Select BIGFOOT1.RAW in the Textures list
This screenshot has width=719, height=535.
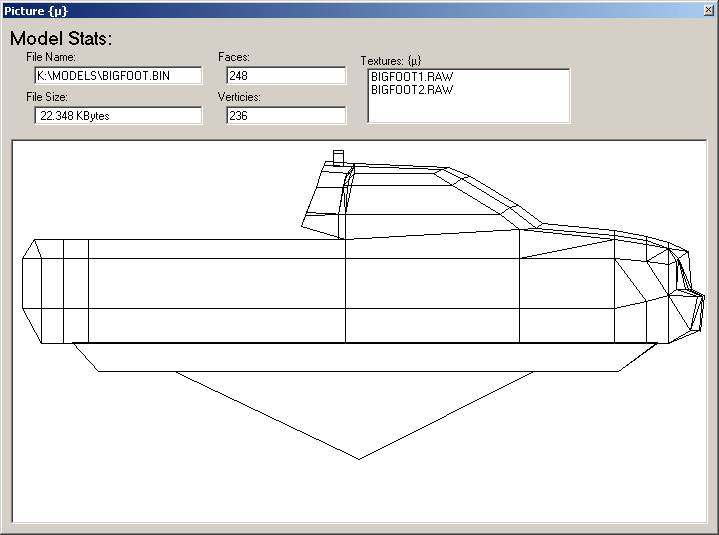(x=411, y=76)
